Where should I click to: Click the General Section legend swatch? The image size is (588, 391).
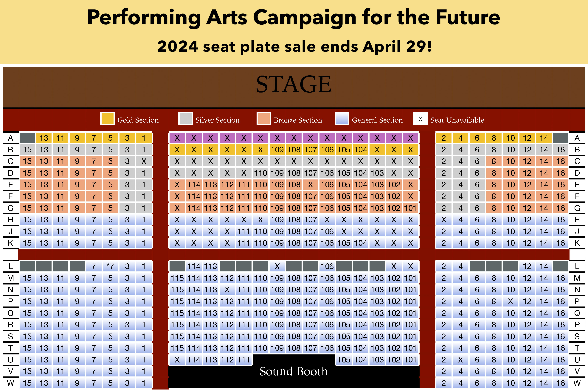coord(342,118)
